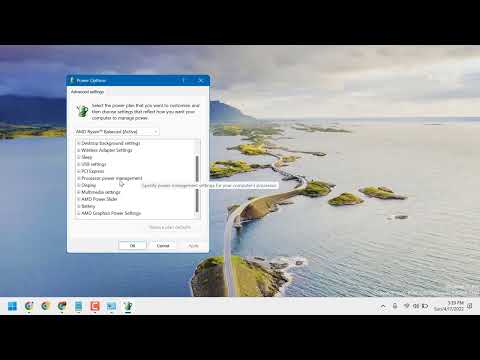The image size is (480, 360).
Task: Expand Desktop background settings node
Action: pos(79,143)
